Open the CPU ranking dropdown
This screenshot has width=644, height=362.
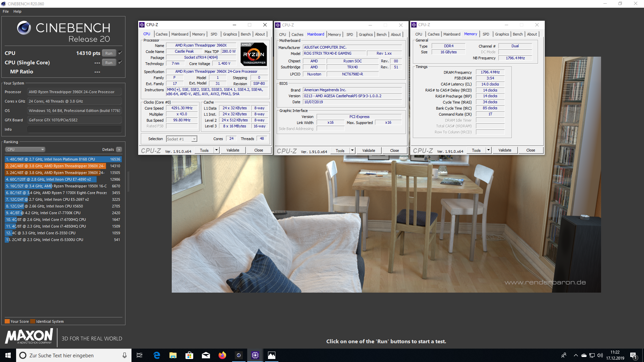[x=25, y=149]
